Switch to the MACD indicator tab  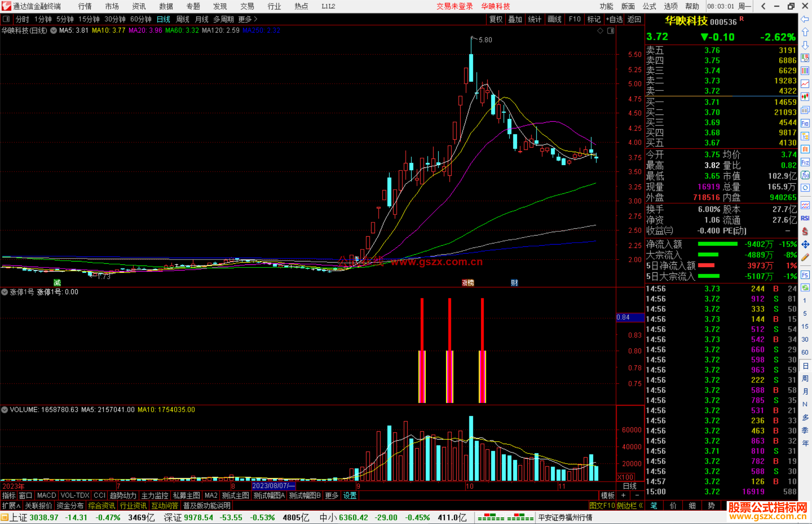point(46,495)
